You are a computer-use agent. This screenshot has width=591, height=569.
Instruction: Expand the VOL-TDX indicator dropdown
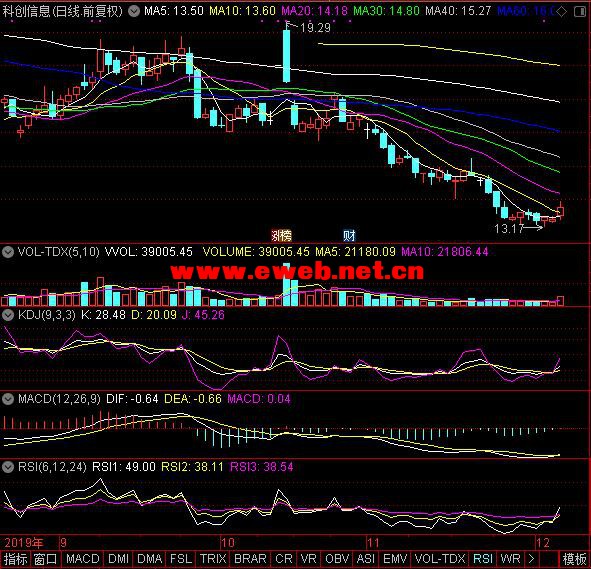pos(8,252)
